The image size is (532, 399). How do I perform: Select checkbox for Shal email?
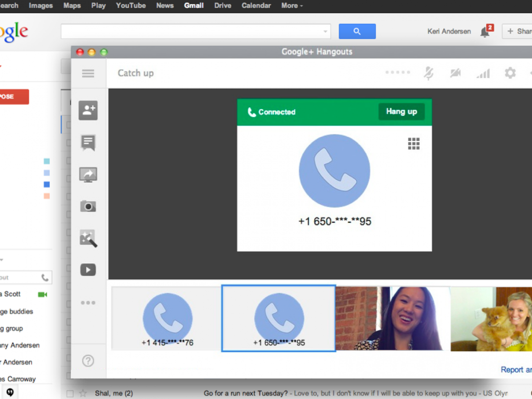[x=70, y=393]
